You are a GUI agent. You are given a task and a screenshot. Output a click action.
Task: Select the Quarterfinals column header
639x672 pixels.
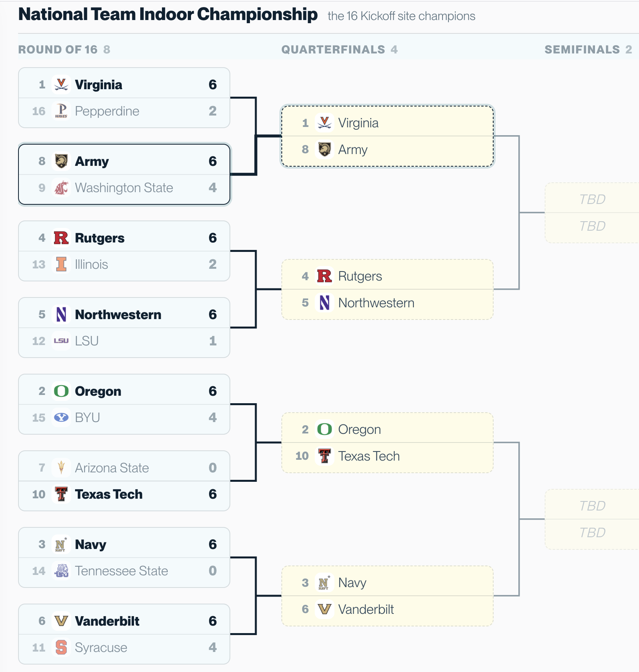(340, 50)
